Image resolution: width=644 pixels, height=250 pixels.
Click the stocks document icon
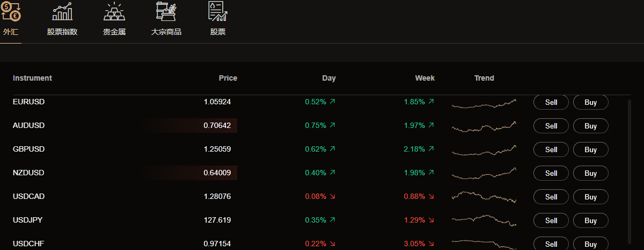[x=217, y=11]
